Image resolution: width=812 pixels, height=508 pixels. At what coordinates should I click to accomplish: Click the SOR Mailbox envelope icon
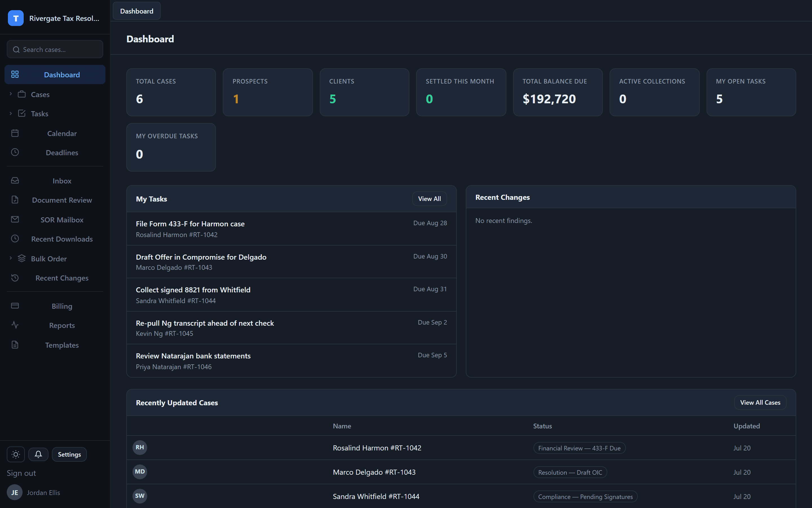click(x=15, y=220)
